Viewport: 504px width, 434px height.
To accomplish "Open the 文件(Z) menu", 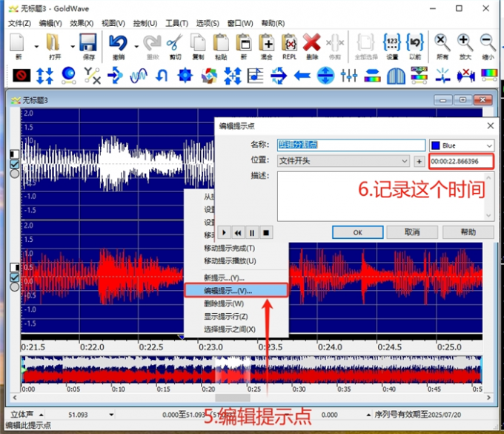I will [x=19, y=23].
